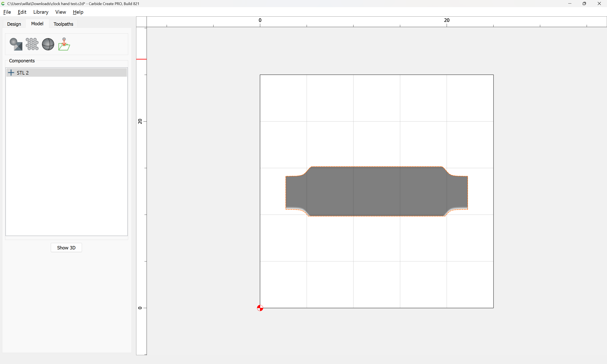
Task: Click the red marker on vertical ruler
Action: point(141,59)
